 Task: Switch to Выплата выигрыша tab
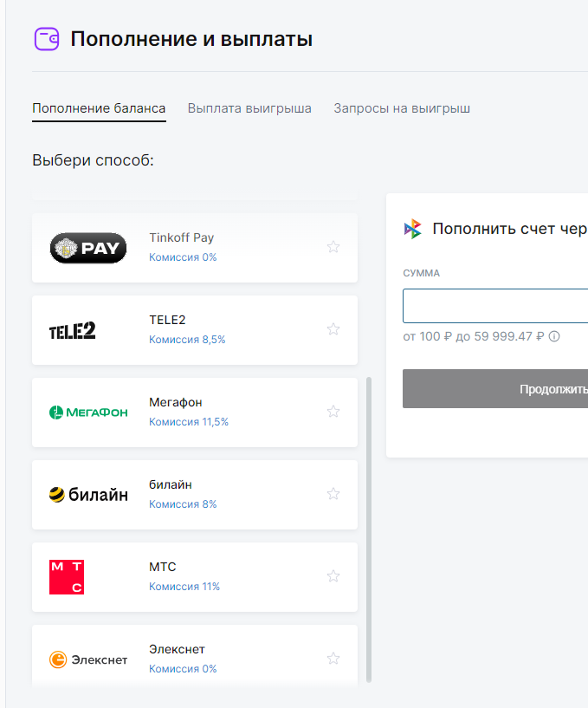[x=249, y=108]
